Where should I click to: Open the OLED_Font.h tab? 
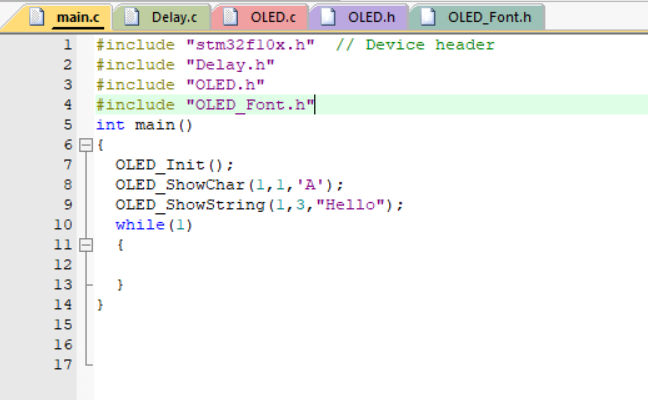478,17
